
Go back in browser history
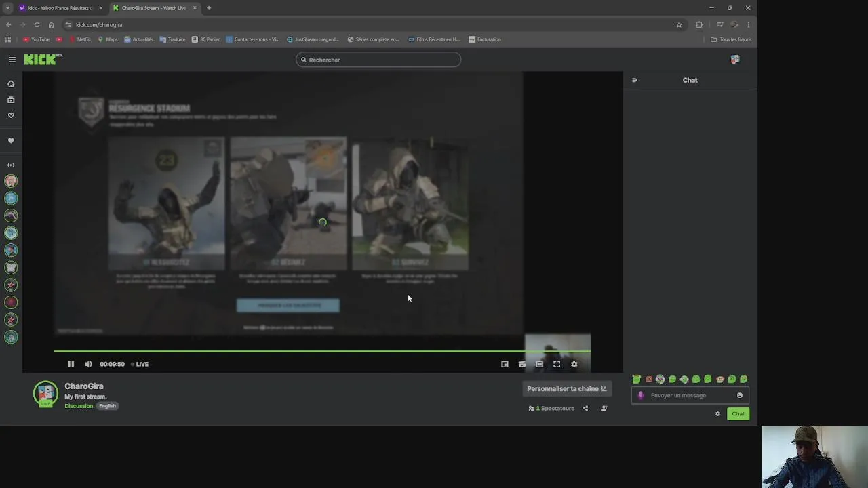pyautogui.click(x=8, y=24)
